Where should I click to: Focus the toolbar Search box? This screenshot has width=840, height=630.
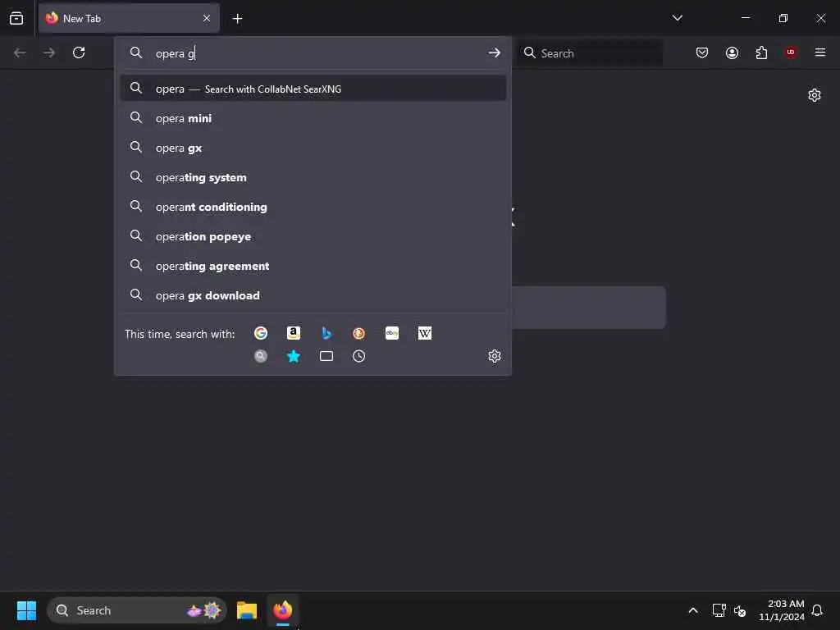(x=591, y=53)
